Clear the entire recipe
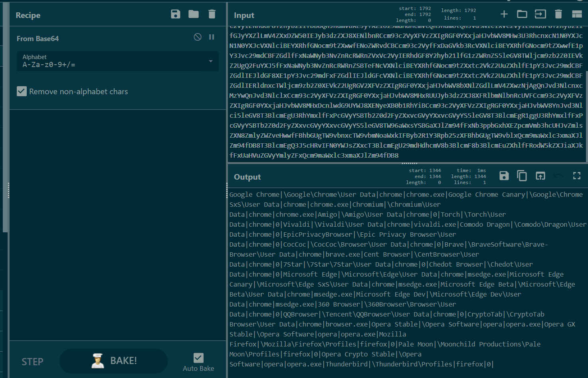588x378 pixels. [x=212, y=14]
